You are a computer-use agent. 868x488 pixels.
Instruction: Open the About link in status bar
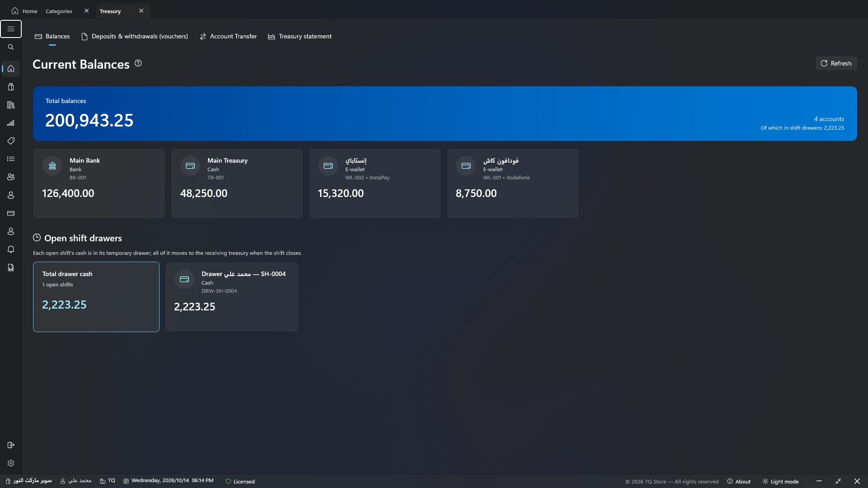739,481
